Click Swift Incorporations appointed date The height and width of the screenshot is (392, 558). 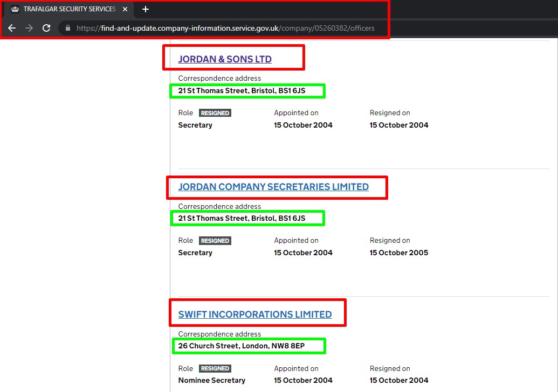pos(303,380)
